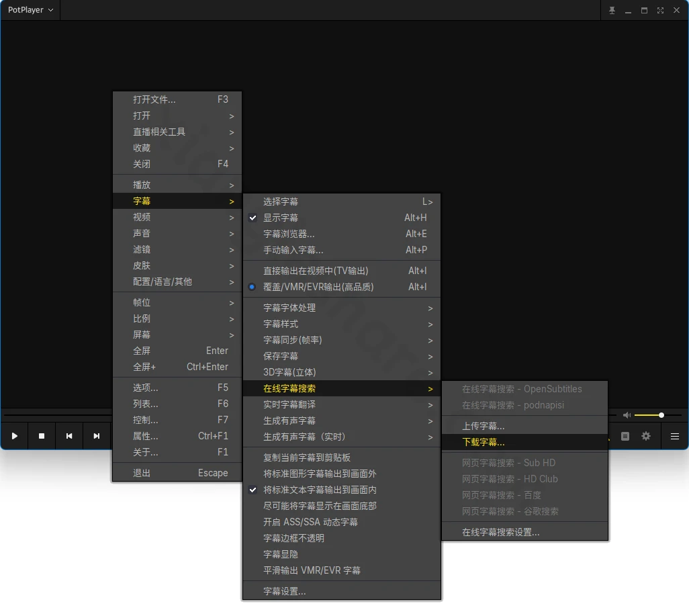Mute using the speaker volume icon
The image size is (689, 616).
(x=627, y=415)
